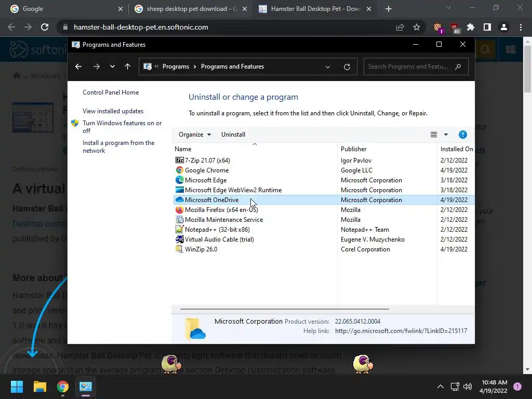The width and height of the screenshot is (532, 399).
Task: Refresh the Programs and Features list
Action: [x=347, y=67]
